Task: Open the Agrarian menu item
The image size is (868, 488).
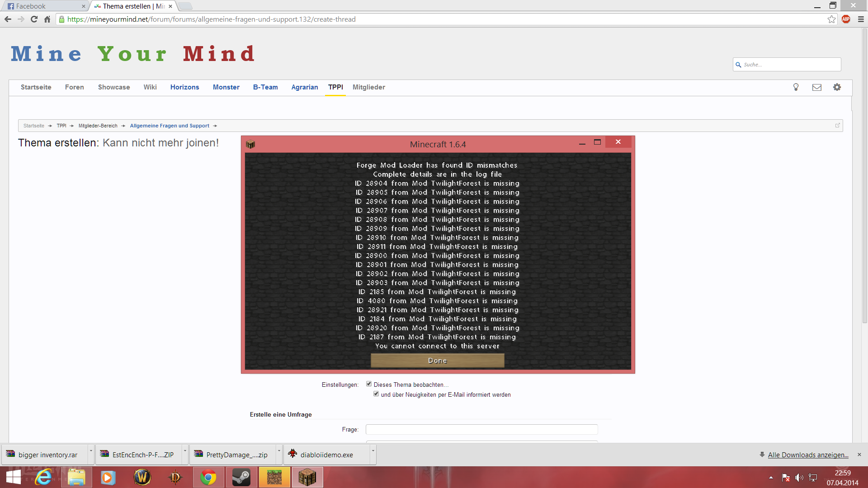Action: 305,87
